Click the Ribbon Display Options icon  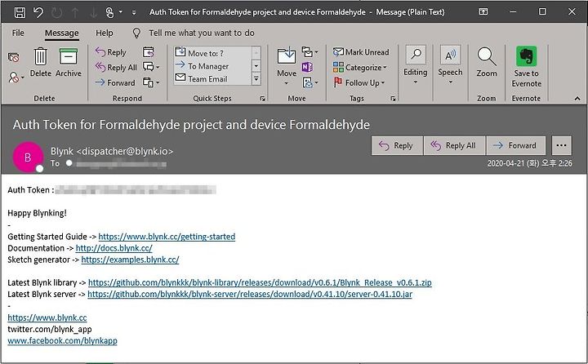coord(483,11)
